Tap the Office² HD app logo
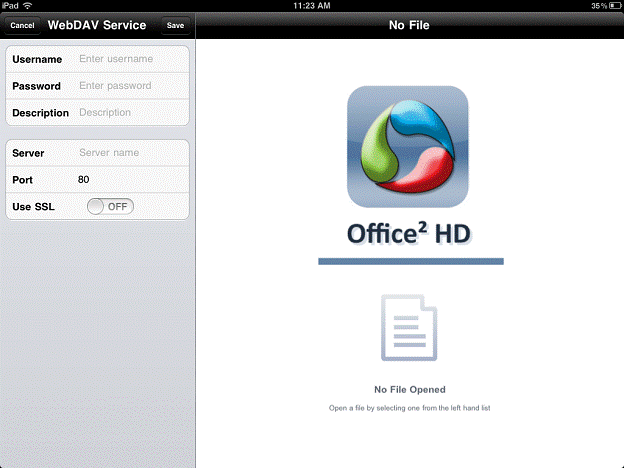Screen dimensions: 624x468 point(408,146)
